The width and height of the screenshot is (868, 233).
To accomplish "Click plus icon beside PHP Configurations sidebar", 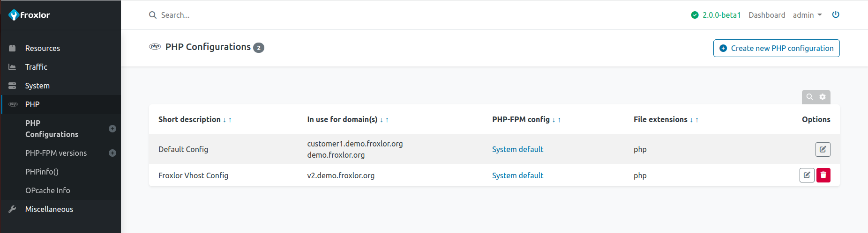I will pos(112,129).
